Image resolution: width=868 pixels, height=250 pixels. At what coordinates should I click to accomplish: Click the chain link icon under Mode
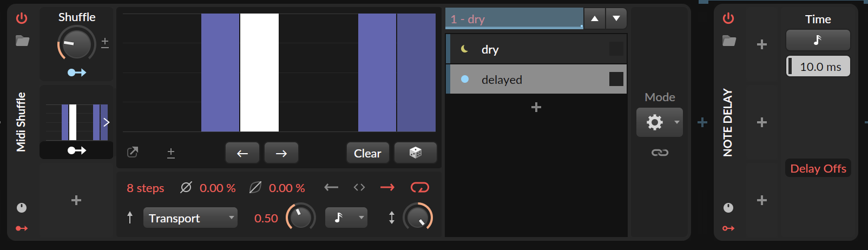click(659, 153)
